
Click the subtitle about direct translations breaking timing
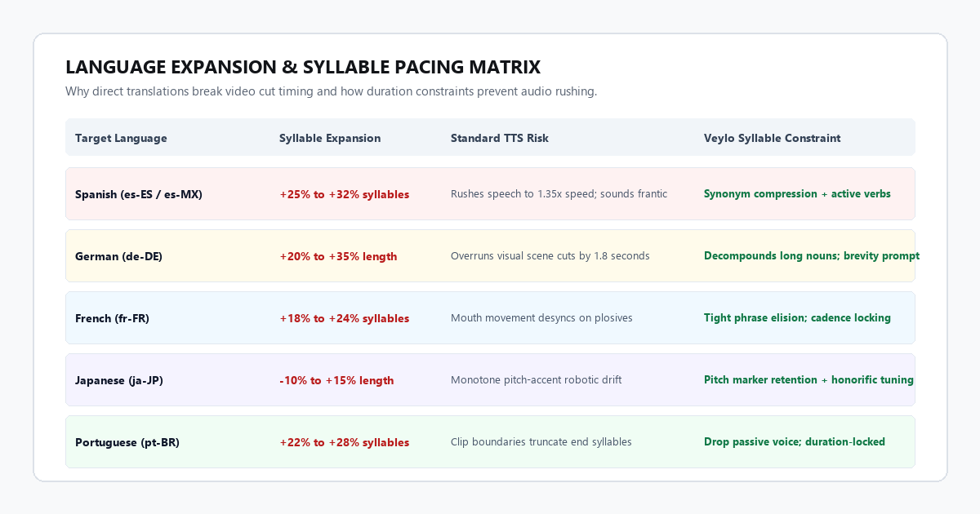click(331, 91)
